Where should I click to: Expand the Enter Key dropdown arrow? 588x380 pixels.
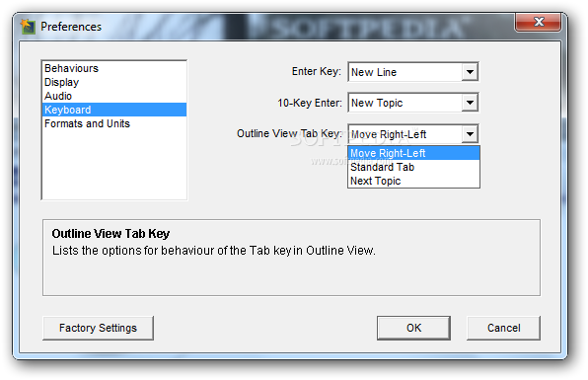pos(470,72)
